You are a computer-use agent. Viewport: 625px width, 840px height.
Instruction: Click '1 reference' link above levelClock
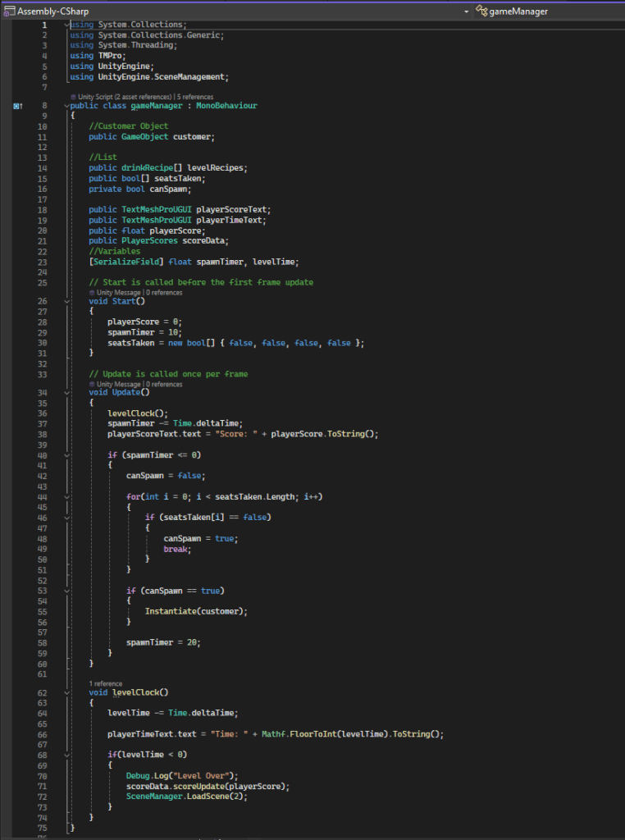click(106, 683)
